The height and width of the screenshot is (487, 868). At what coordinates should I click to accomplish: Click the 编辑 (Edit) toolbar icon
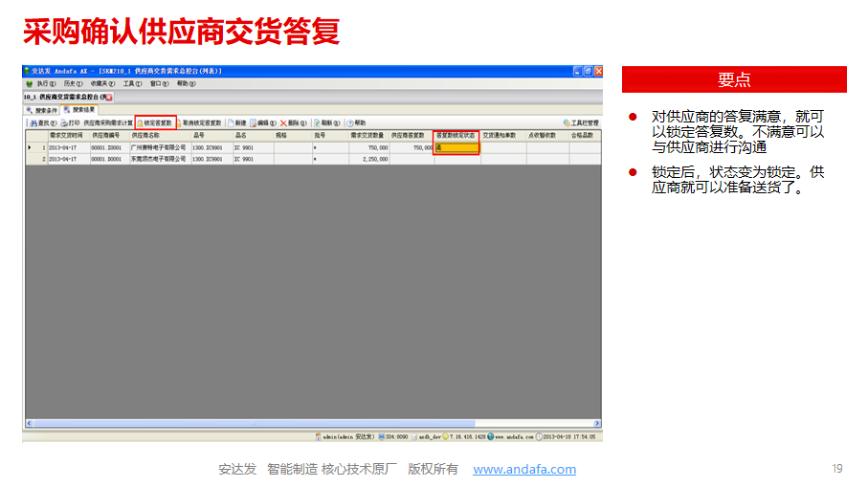253,123
